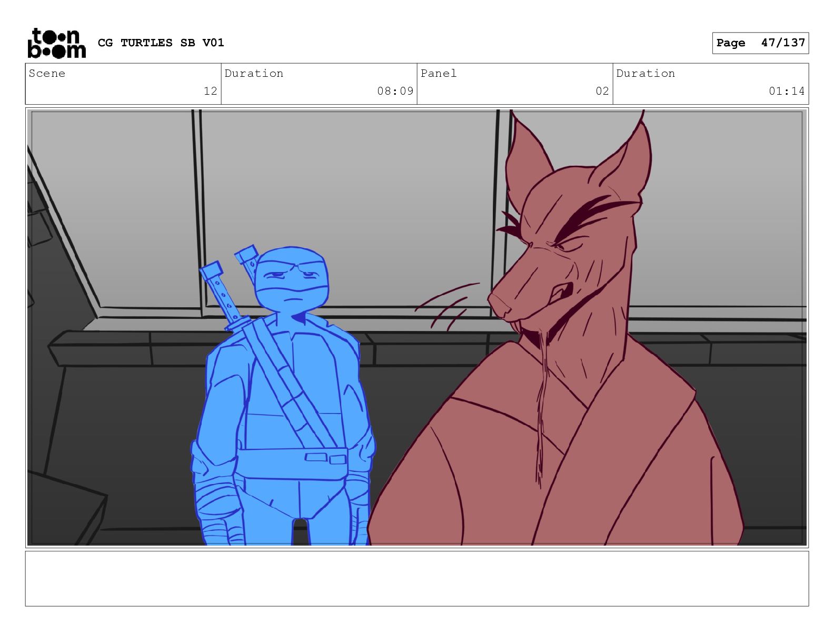The image size is (834, 644).
Task: Select the 'CG TURTLES SB V01' title text
Action: pos(161,43)
